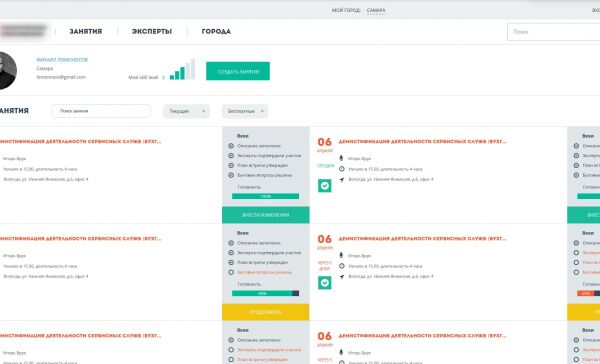Click the skill level bars indicator

pos(182,70)
